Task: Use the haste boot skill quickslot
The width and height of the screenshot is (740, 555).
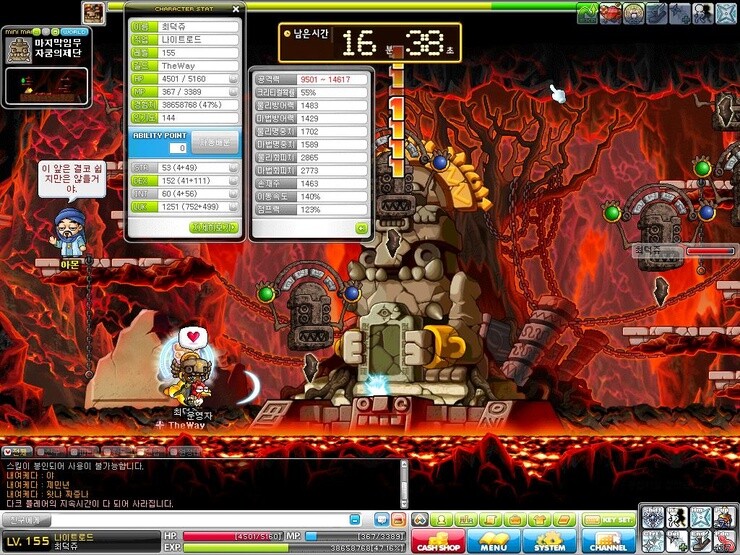Action: [701, 542]
